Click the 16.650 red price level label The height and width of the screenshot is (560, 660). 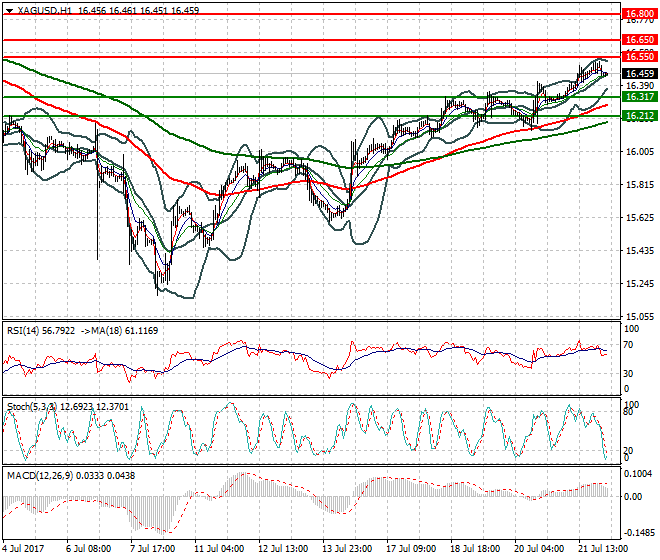pos(640,40)
